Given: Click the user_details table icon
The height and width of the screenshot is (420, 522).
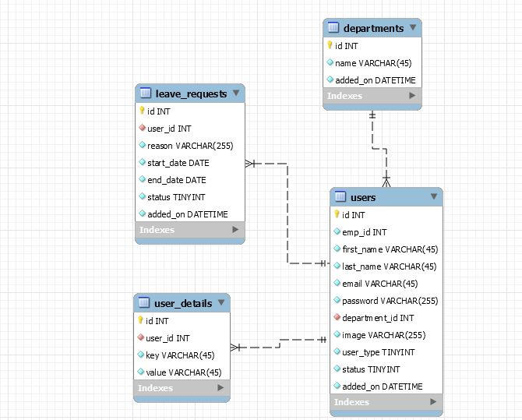Looking at the screenshot, I should pos(143,303).
